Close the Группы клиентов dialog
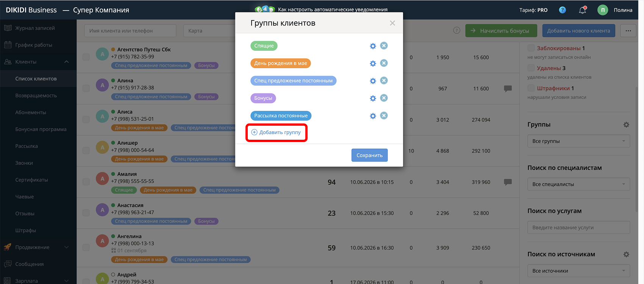This screenshot has height=284, width=644. click(x=392, y=23)
